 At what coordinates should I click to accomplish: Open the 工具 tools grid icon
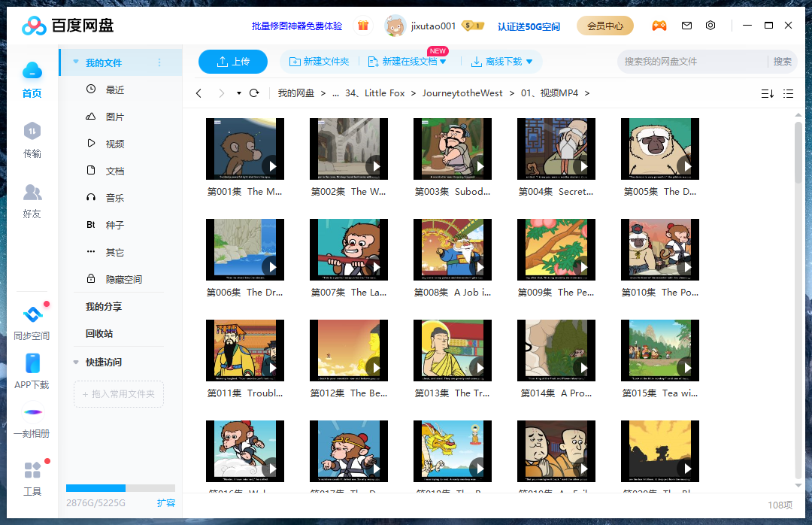32,470
